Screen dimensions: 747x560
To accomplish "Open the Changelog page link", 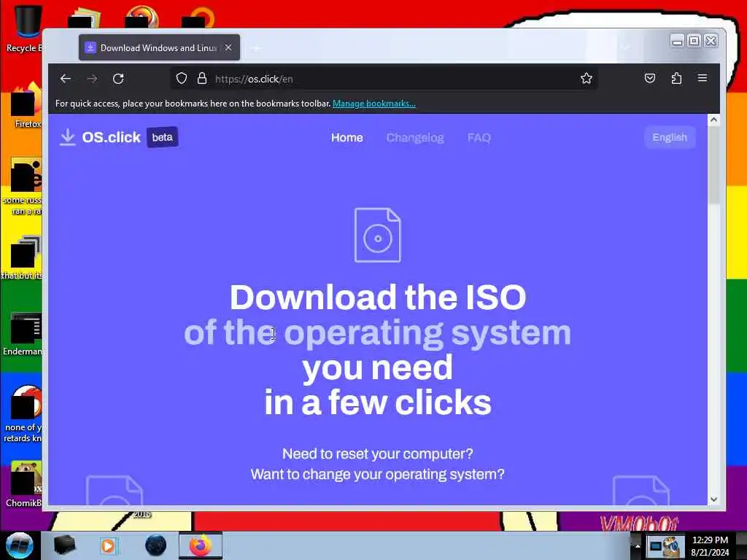I will click(x=415, y=138).
